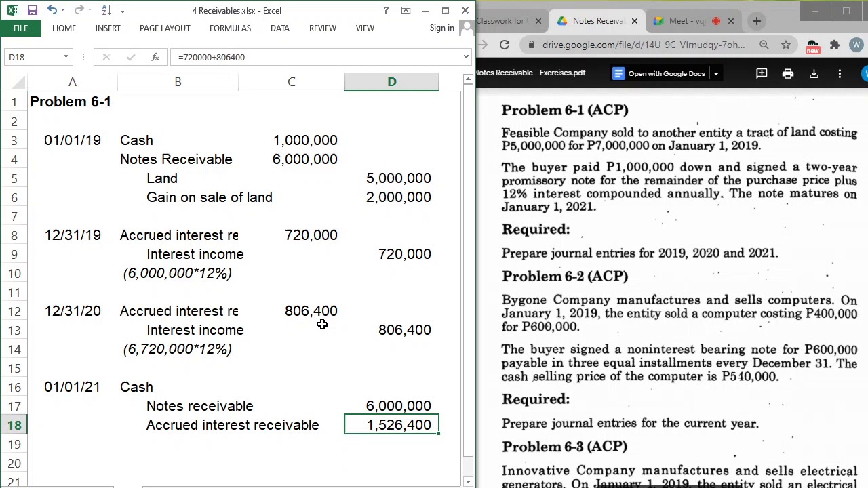Image resolution: width=868 pixels, height=488 pixels.
Task: Open the DATA tab
Action: click(280, 28)
